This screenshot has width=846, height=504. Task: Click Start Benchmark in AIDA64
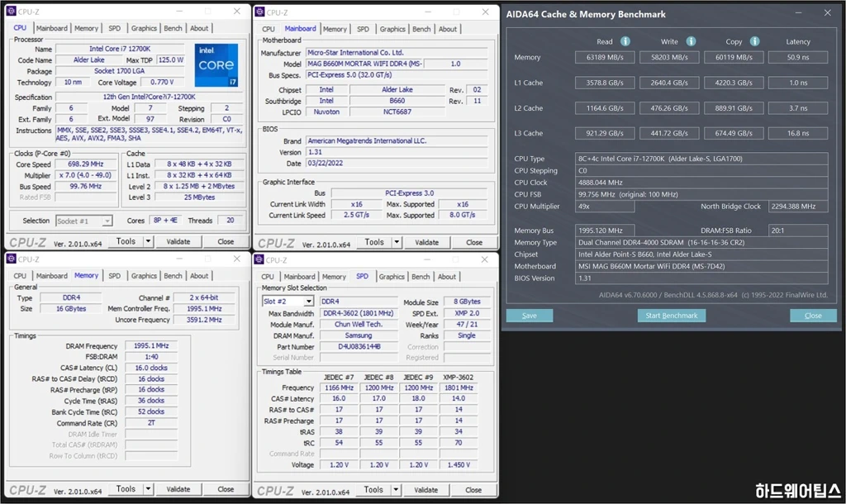tap(672, 315)
